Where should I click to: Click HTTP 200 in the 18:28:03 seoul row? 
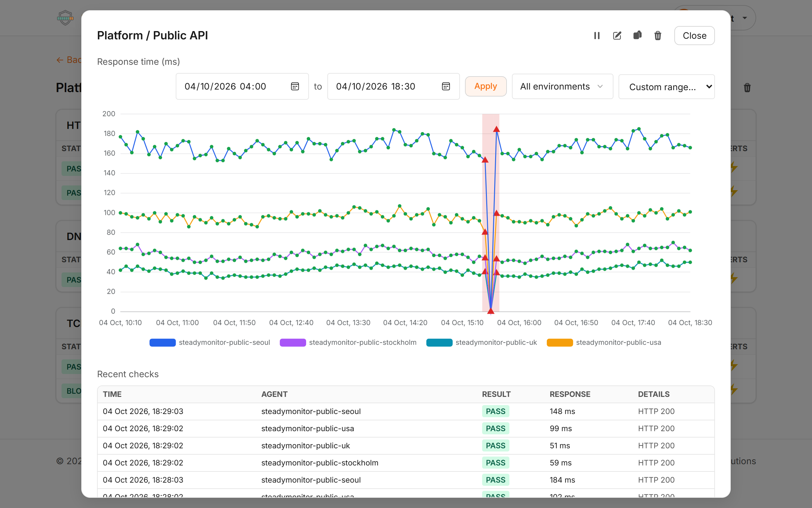click(656, 480)
